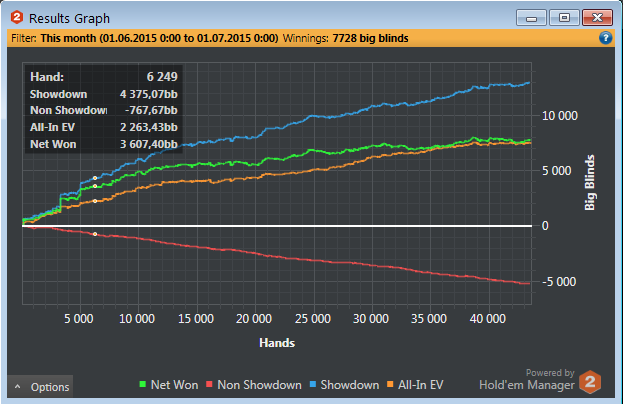Click the Hand 6 249 tooltip value
This screenshot has width=623, height=404.
coord(162,77)
